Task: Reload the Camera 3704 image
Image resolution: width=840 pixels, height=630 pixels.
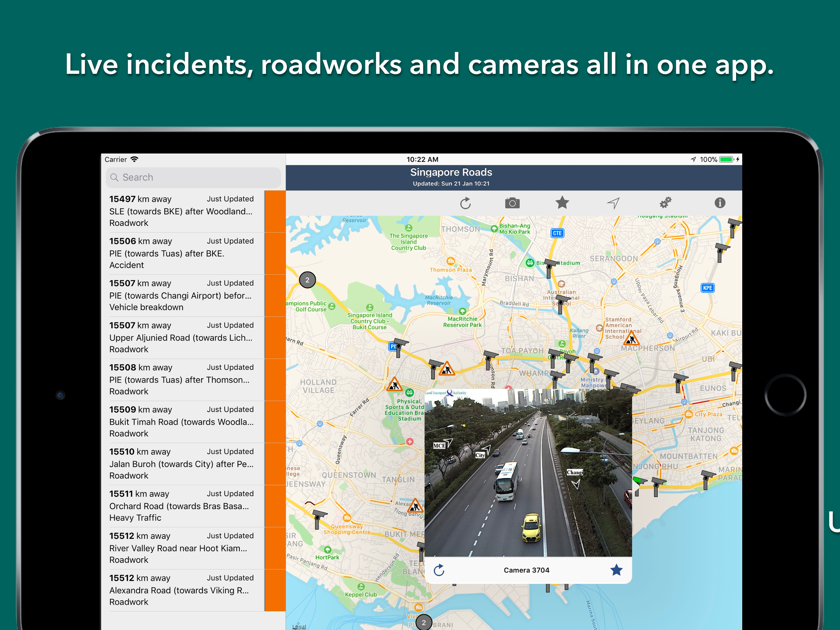Action: point(439,570)
